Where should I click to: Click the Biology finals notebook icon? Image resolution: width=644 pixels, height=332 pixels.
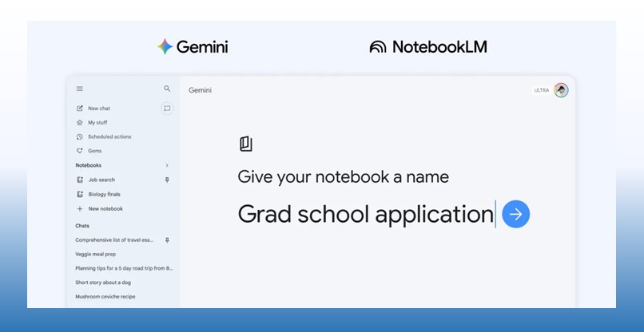[80, 194]
